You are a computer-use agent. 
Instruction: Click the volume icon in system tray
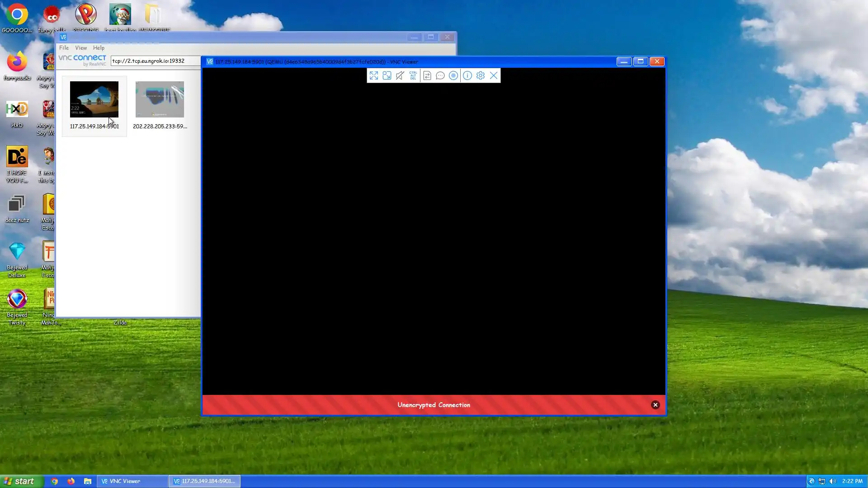click(832, 481)
